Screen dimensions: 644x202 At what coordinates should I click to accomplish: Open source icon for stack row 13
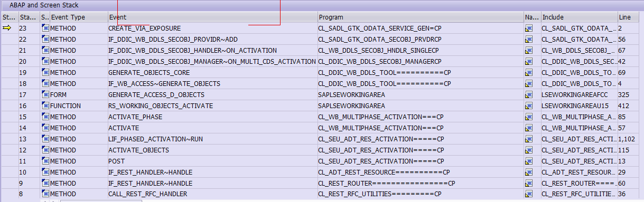pos(45,139)
